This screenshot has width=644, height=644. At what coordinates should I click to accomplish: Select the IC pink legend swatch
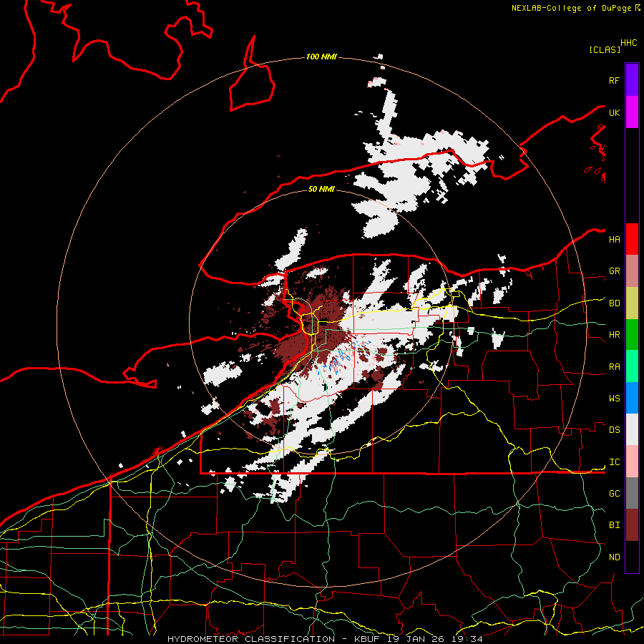tap(632, 462)
